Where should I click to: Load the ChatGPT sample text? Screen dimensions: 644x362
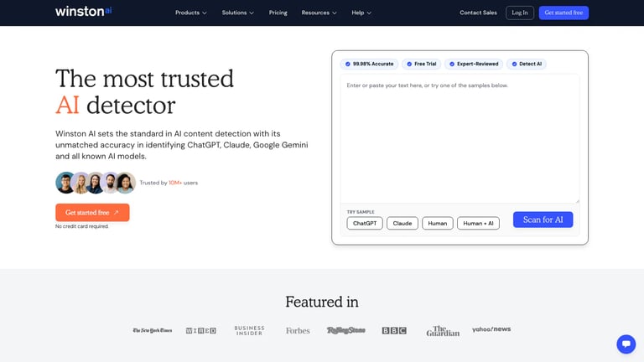(x=365, y=223)
